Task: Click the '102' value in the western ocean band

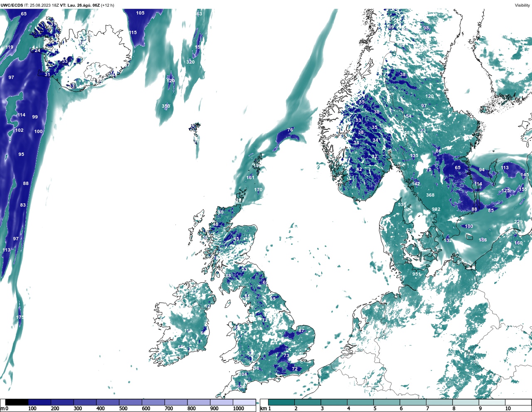Action: point(19,130)
